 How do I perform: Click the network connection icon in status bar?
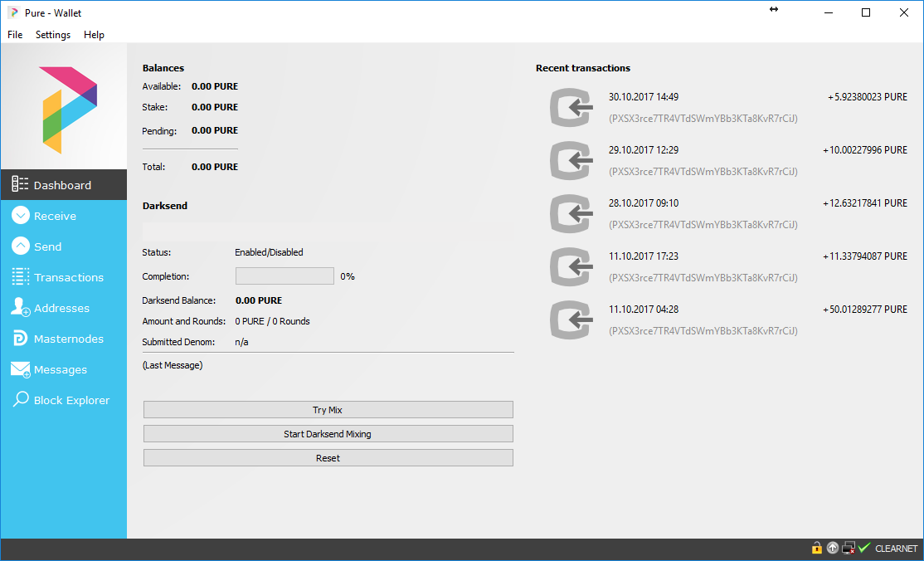point(849,548)
